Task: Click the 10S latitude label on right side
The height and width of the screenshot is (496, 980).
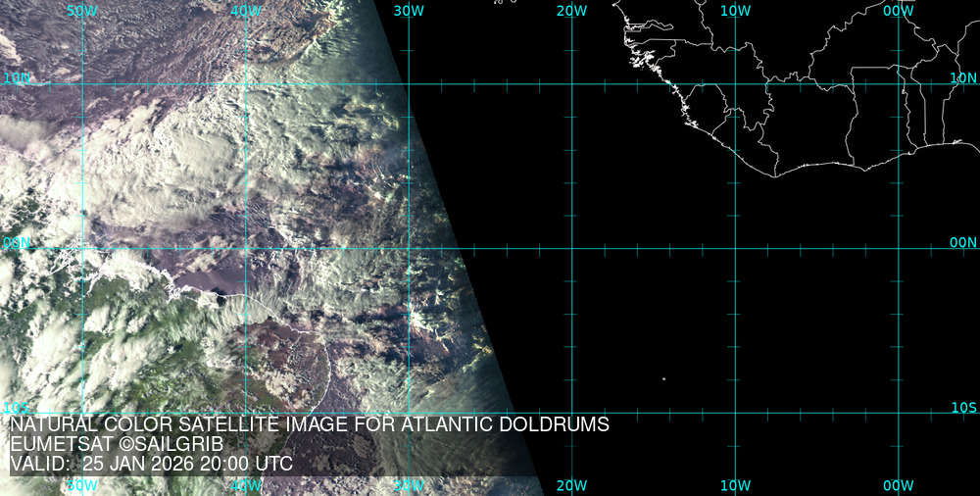Action: pyautogui.click(x=964, y=407)
